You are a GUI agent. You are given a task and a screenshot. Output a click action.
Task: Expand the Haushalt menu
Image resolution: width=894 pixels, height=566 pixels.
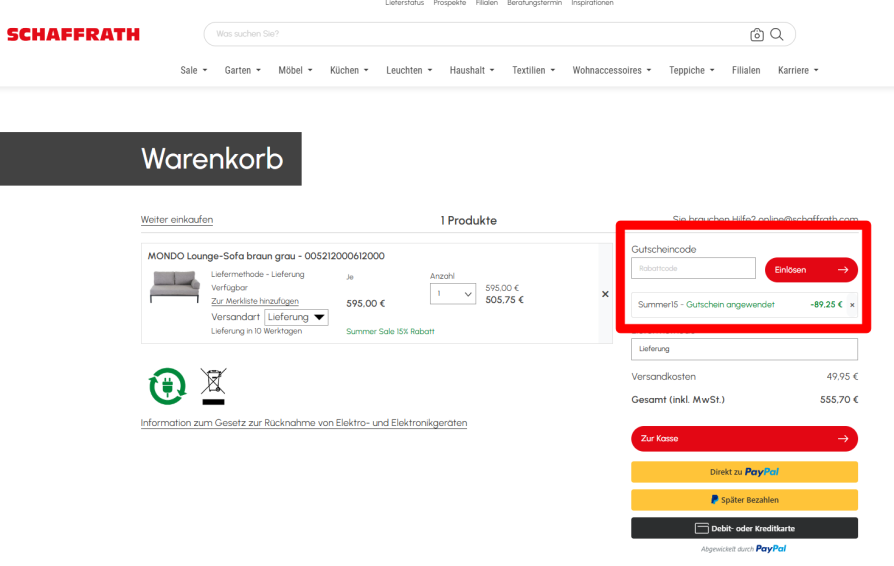click(472, 71)
